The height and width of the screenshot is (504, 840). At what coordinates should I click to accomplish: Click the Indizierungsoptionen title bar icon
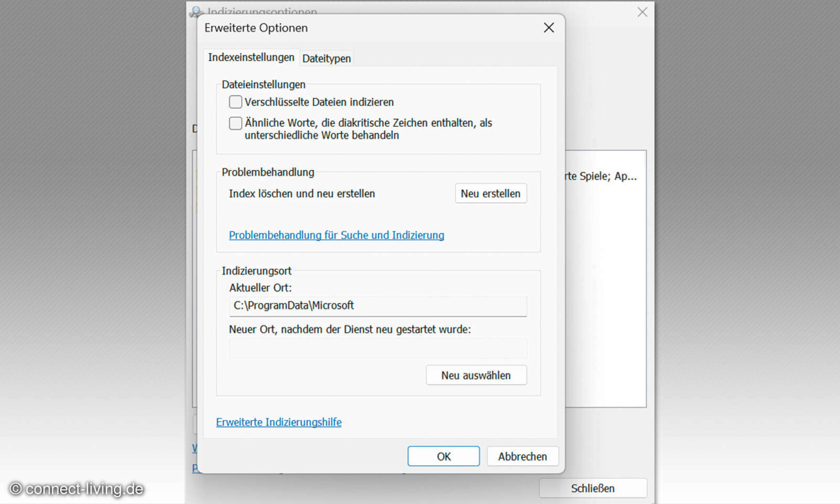[x=196, y=12]
